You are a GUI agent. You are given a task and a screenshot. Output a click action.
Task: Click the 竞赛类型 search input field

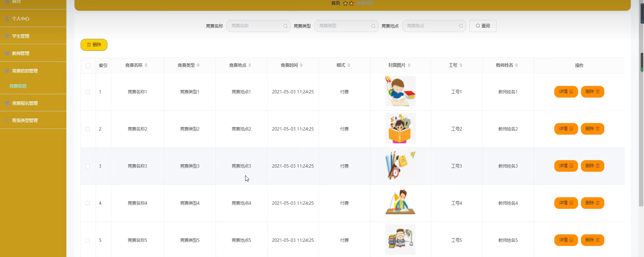tap(346, 26)
